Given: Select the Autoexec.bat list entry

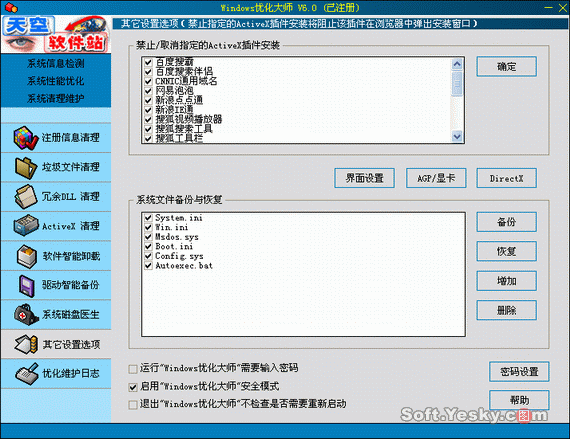Looking at the screenshot, I should [184, 266].
